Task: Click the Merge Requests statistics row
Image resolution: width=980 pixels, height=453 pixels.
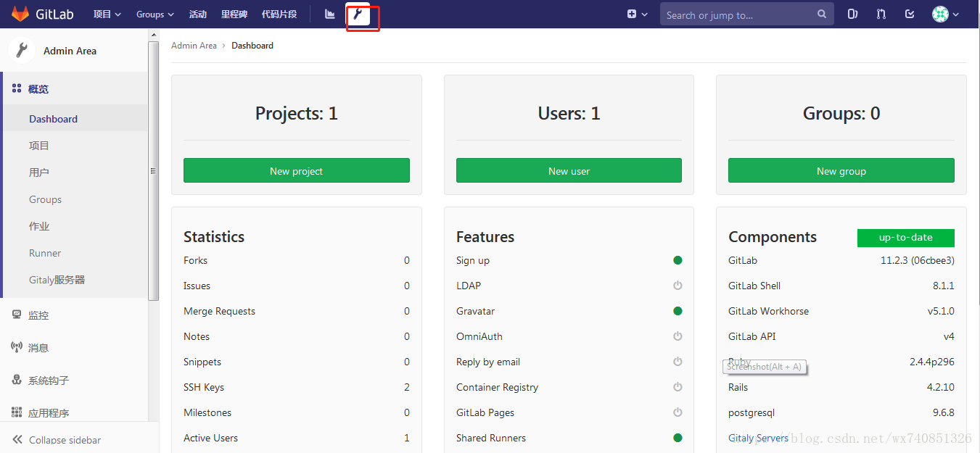Action: pos(296,311)
